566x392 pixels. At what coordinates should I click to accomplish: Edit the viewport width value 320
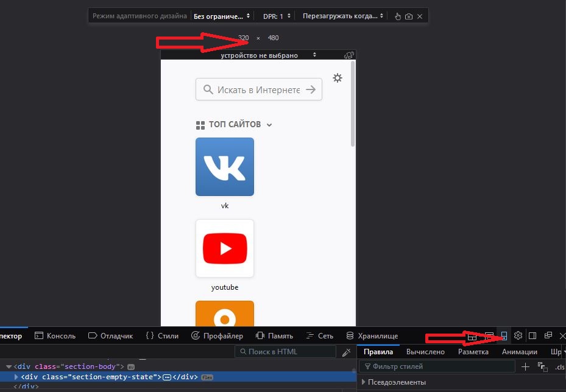(244, 38)
